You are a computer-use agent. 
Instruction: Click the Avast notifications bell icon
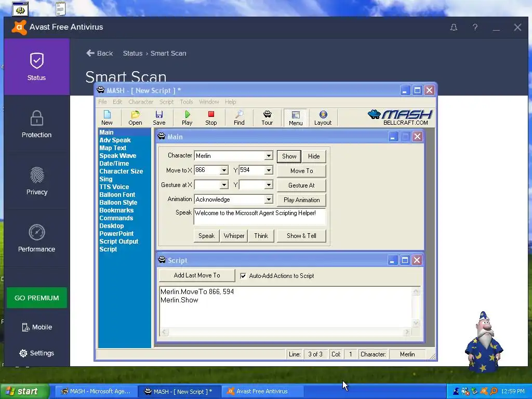(454, 27)
